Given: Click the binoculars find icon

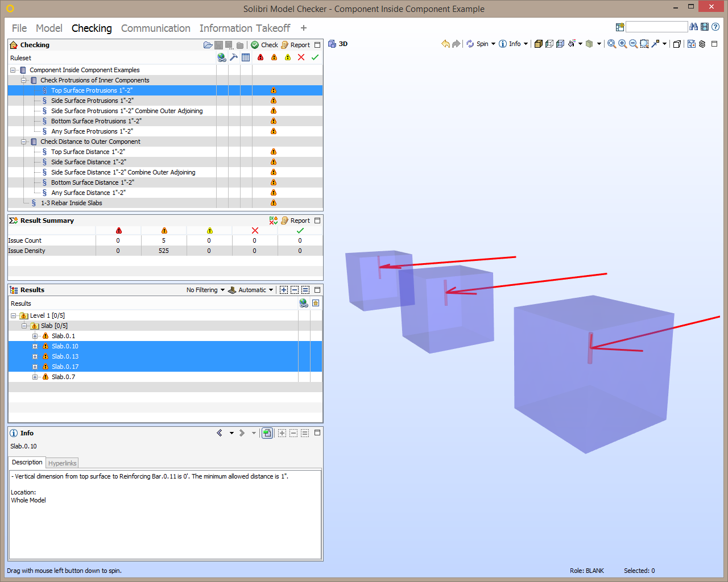Looking at the screenshot, I should pyautogui.click(x=693, y=27).
